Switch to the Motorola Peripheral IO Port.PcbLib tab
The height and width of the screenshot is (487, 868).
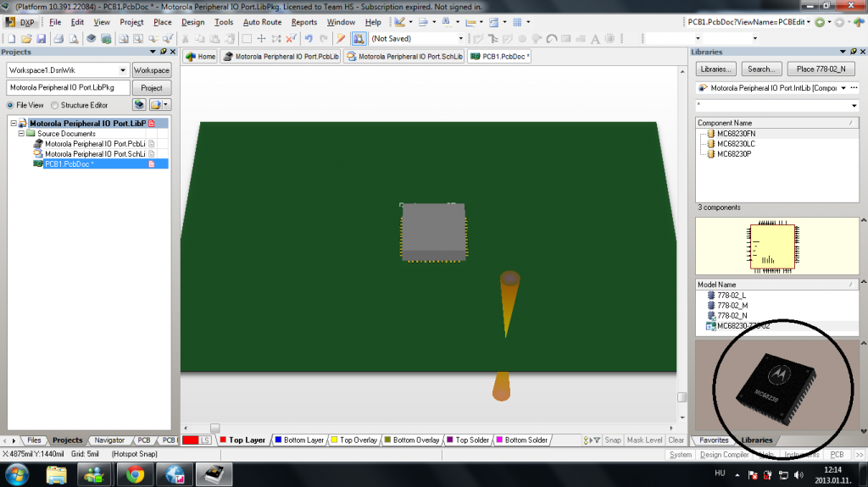coord(281,57)
